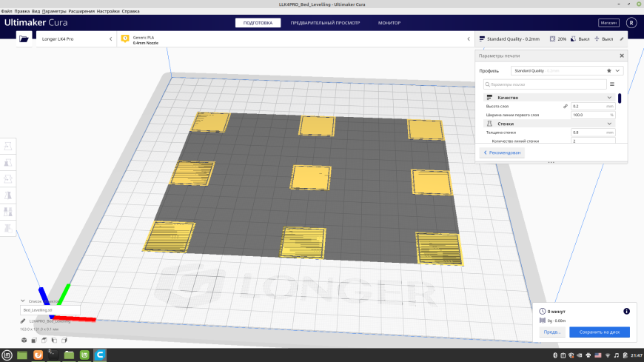Open file with the folder icon
The height and width of the screenshot is (362, 644).
coord(24,39)
